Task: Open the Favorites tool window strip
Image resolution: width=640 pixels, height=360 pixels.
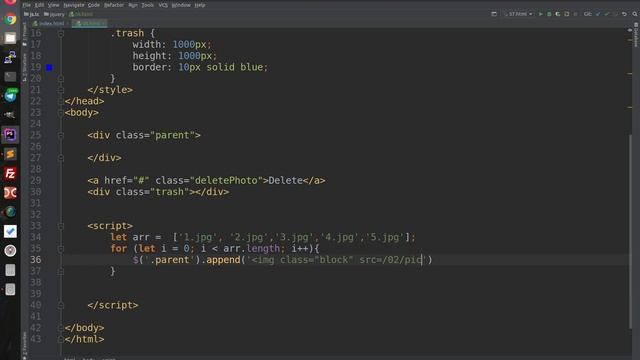Action: (x=24, y=345)
